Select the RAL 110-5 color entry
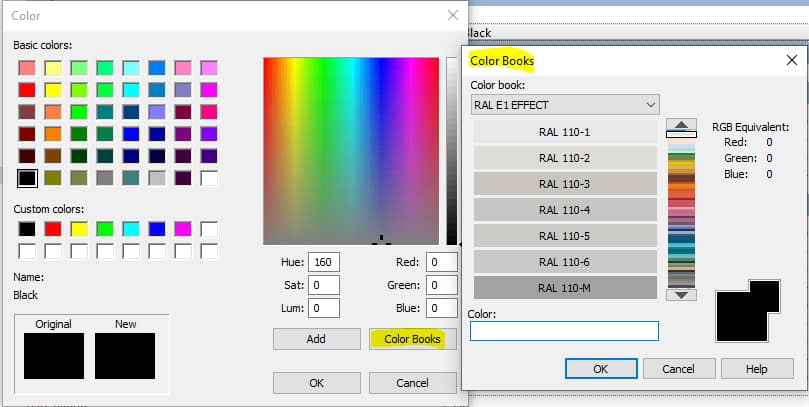The width and height of the screenshot is (809, 407). [565, 236]
